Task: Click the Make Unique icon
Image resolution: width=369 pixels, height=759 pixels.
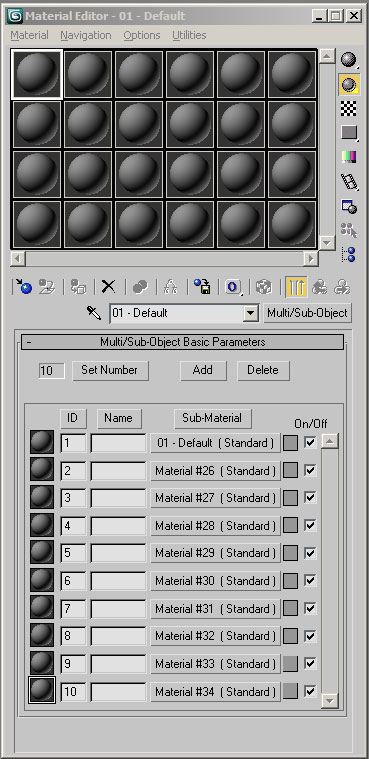Action: [x=170, y=287]
